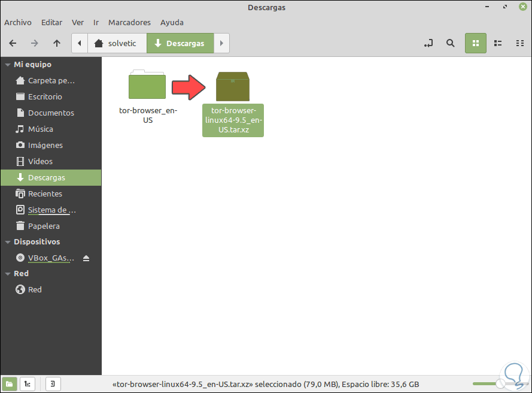Go up to parent folder arrow
The width and height of the screenshot is (532, 393).
point(57,43)
